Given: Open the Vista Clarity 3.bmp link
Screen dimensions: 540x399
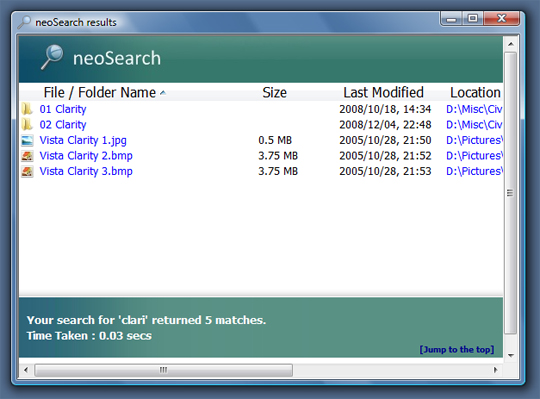Looking at the screenshot, I should (86, 171).
